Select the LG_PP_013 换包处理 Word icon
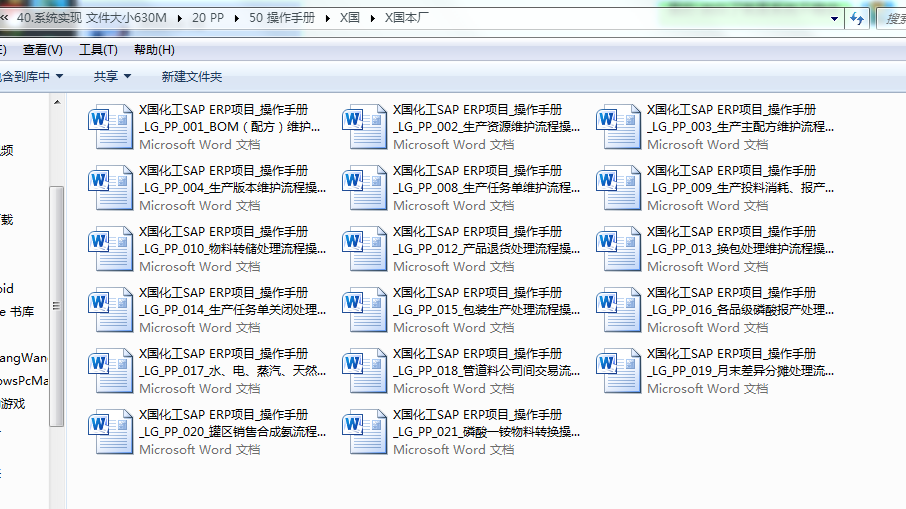 618,249
